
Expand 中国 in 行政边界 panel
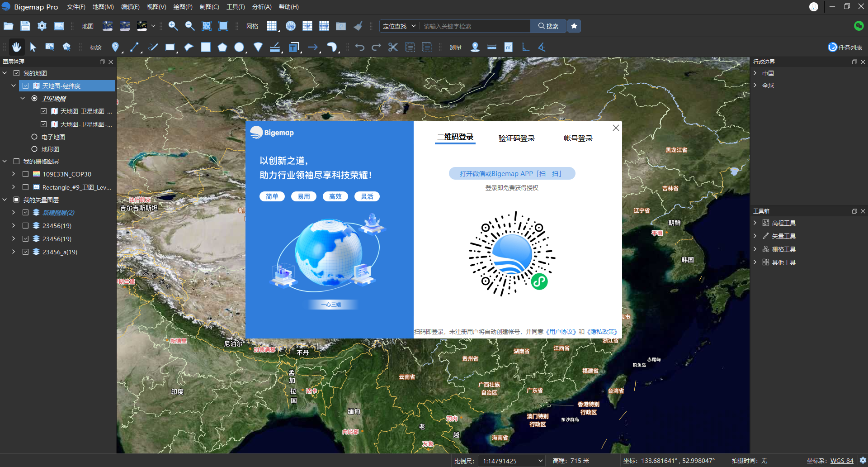pos(755,73)
